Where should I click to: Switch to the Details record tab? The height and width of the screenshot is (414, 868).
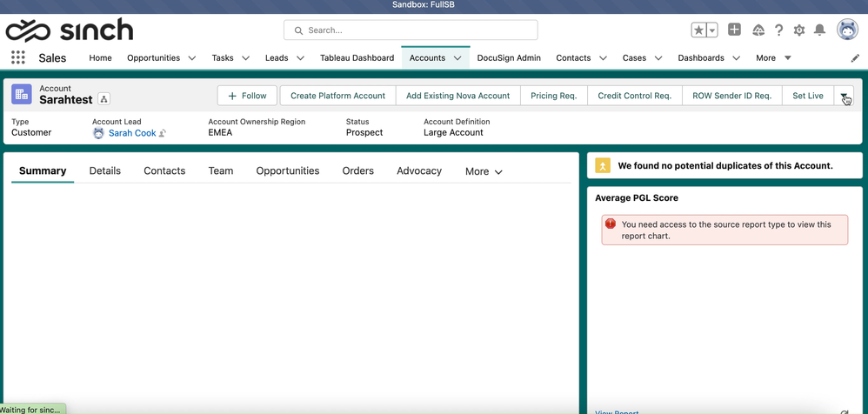(104, 171)
